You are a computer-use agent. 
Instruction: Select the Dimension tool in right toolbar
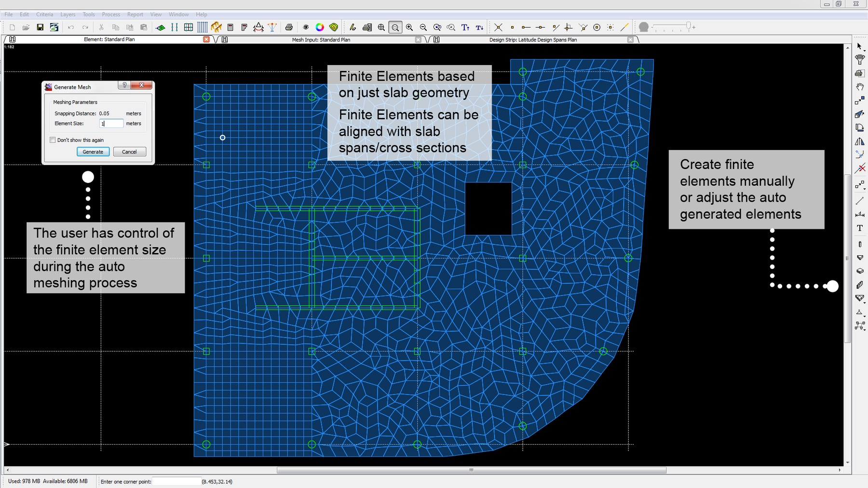click(859, 214)
